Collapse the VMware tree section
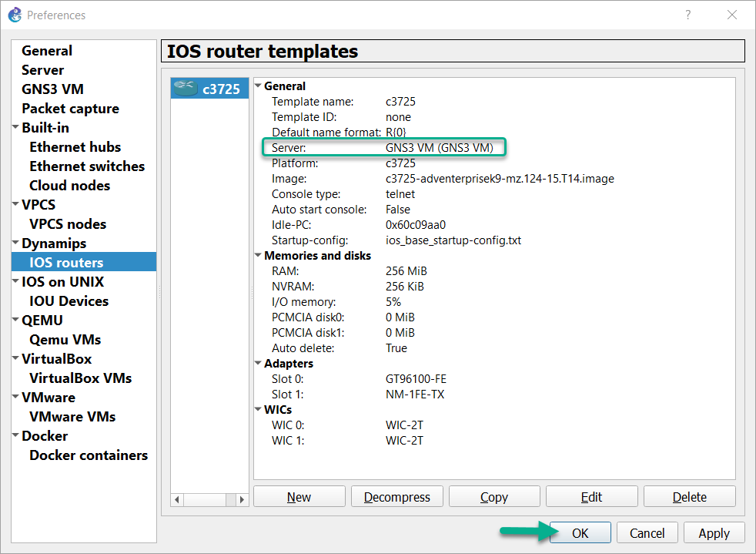 click(15, 397)
